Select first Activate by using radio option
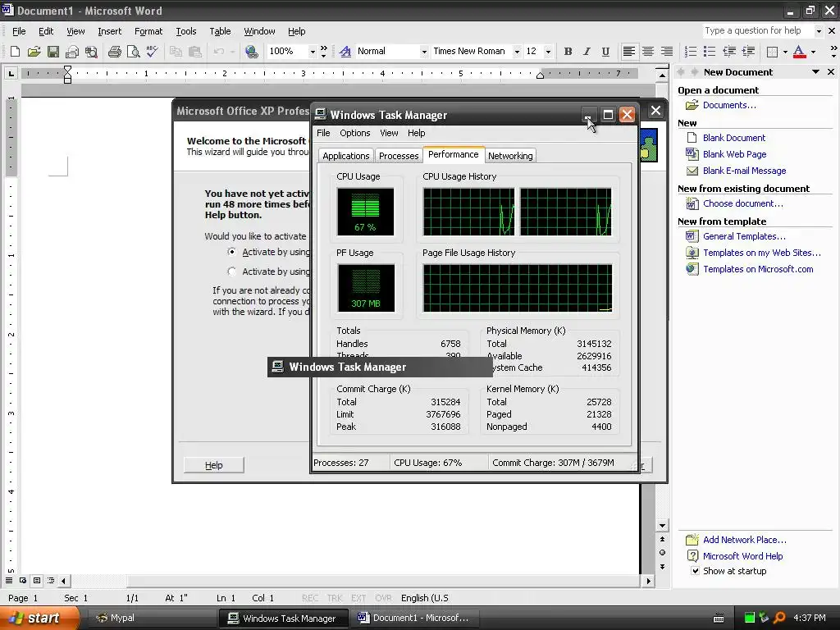 click(231, 252)
